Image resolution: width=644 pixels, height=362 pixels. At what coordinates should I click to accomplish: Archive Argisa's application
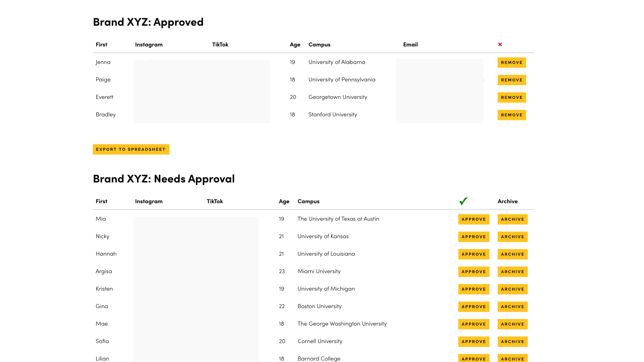tap(513, 272)
